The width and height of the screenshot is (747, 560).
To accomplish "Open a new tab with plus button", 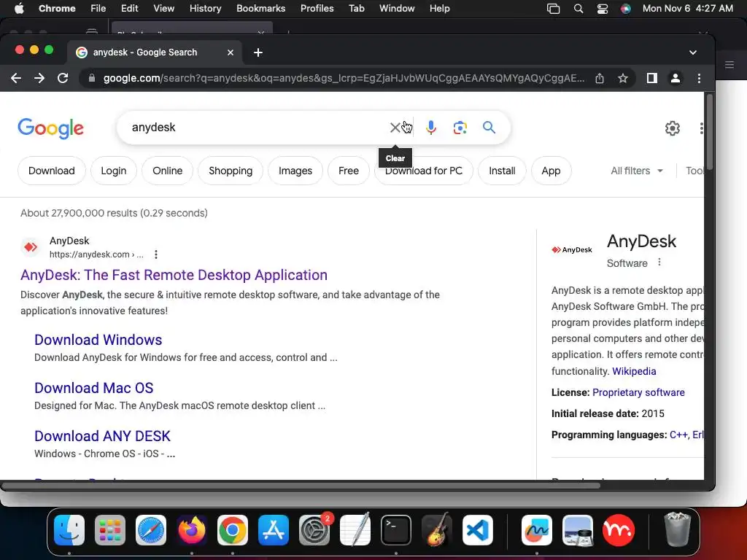I will coord(258,52).
